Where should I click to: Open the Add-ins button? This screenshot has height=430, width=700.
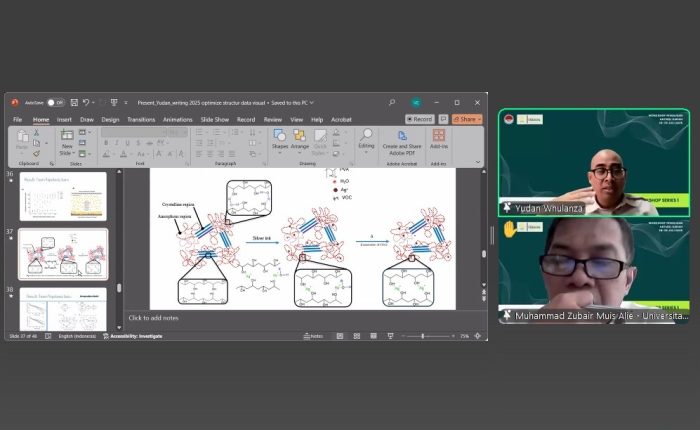pyautogui.click(x=438, y=139)
